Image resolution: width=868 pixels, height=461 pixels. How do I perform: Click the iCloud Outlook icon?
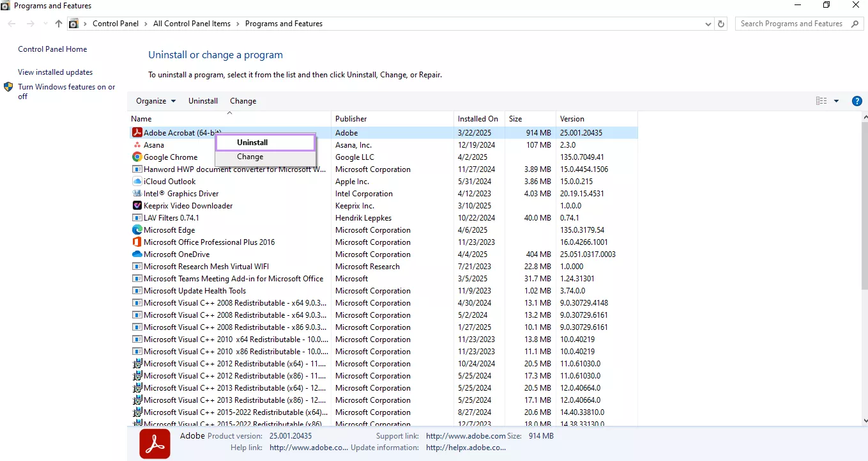(137, 181)
